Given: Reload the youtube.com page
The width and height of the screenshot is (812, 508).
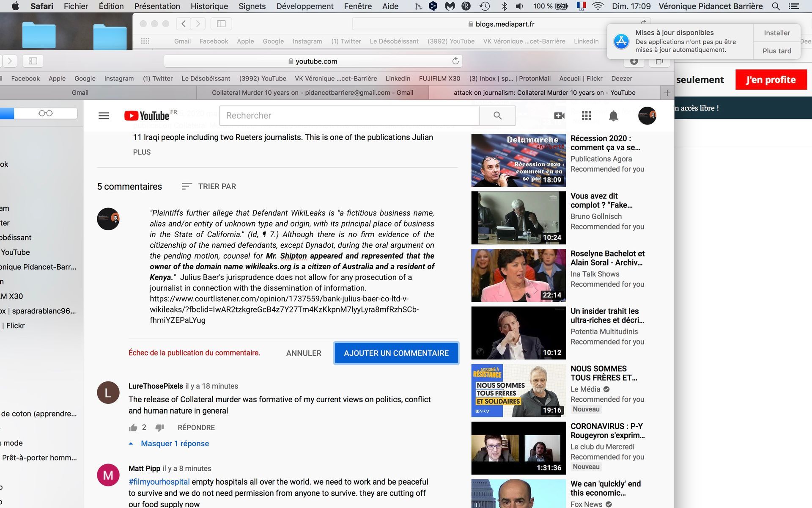Looking at the screenshot, I should [x=455, y=61].
